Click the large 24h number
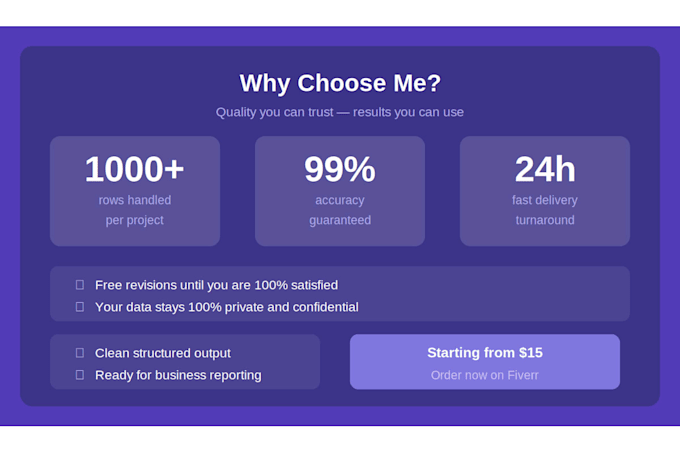 pos(545,169)
